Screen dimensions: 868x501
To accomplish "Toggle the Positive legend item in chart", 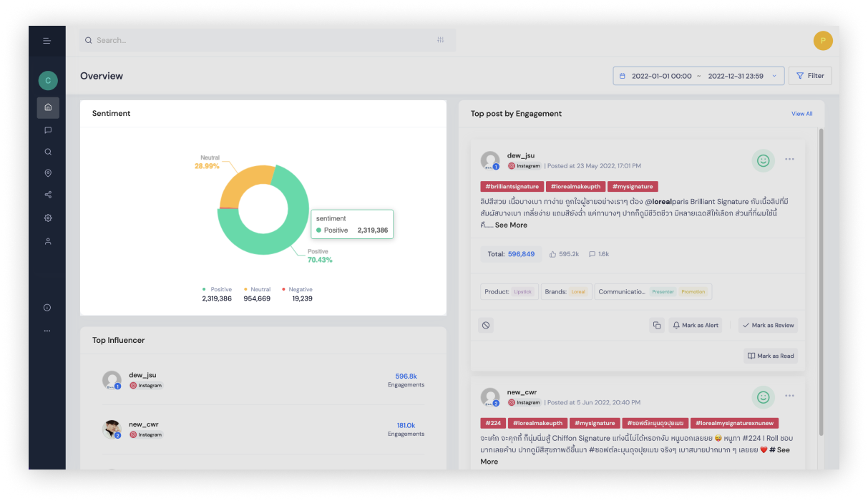I will click(x=217, y=290).
